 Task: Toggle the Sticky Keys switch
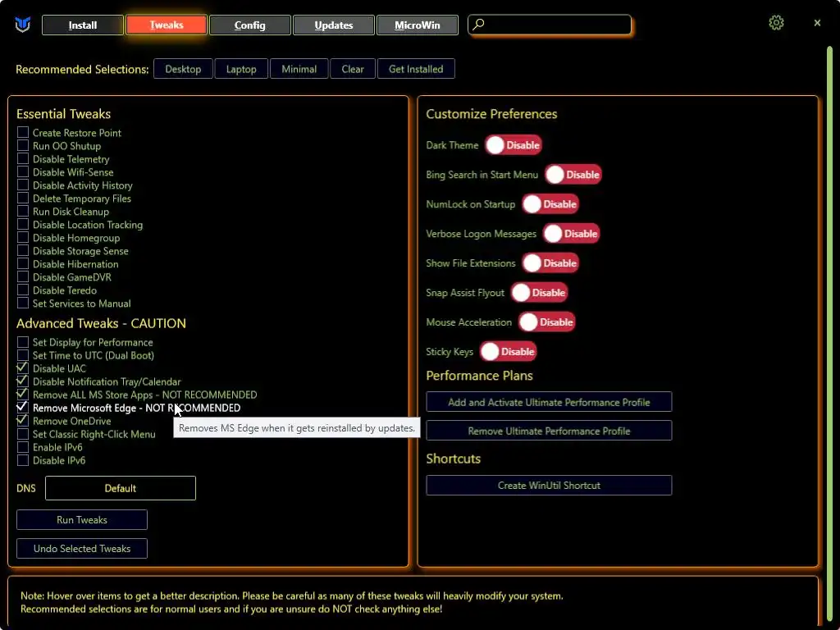pyautogui.click(x=508, y=351)
